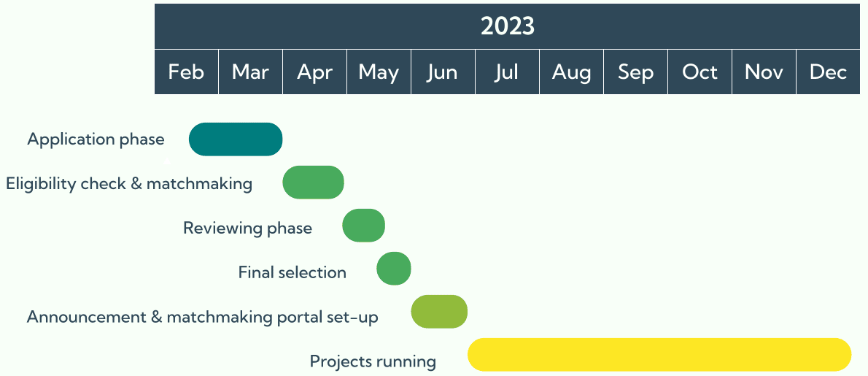This screenshot has height=376, width=868.
Task: Select the Final selection bar
Action: point(394,269)
